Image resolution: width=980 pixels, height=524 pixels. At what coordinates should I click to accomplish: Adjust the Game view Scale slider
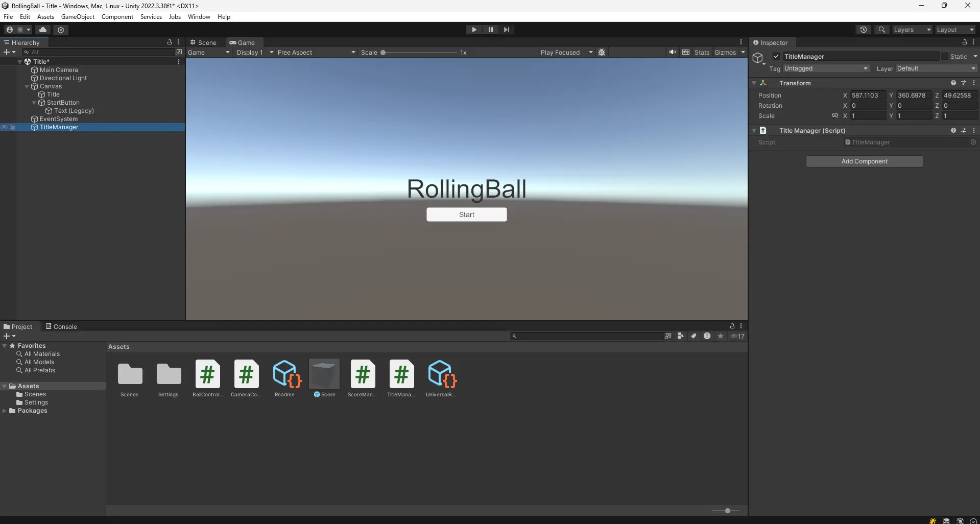383,53
